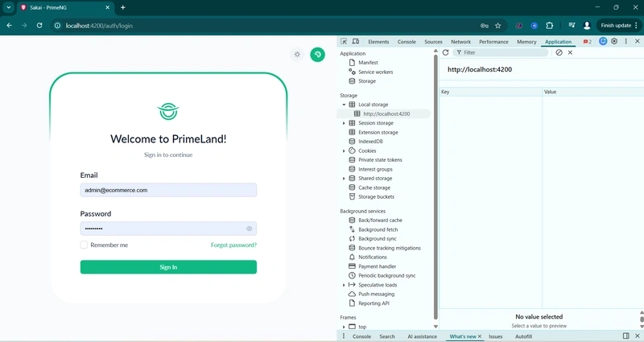This screenshot has width=644, height=342.
Task: Open Storage buckets item
Action: (376, 196)
